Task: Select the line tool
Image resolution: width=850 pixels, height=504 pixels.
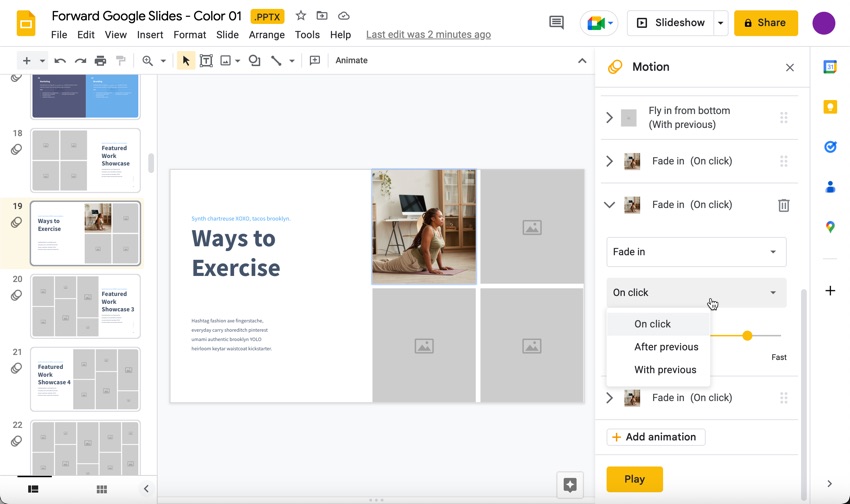Action: tap(276, 61)
